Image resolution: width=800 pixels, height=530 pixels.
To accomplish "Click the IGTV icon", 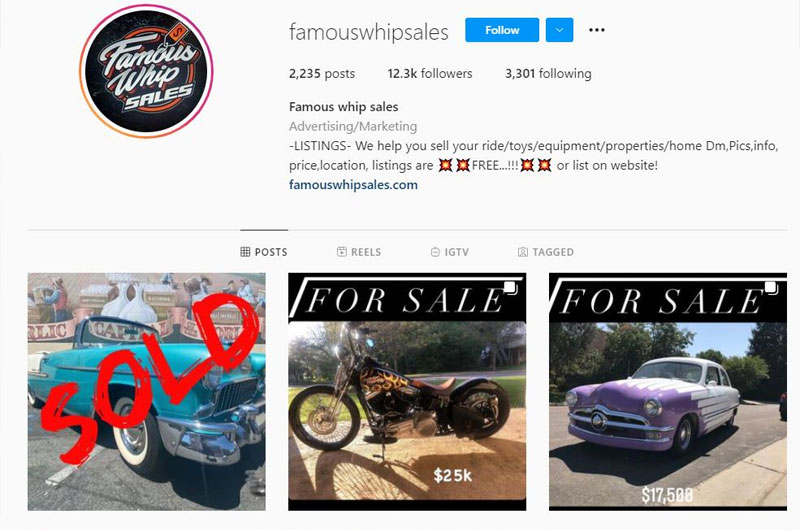I will (x=435, y=252).
